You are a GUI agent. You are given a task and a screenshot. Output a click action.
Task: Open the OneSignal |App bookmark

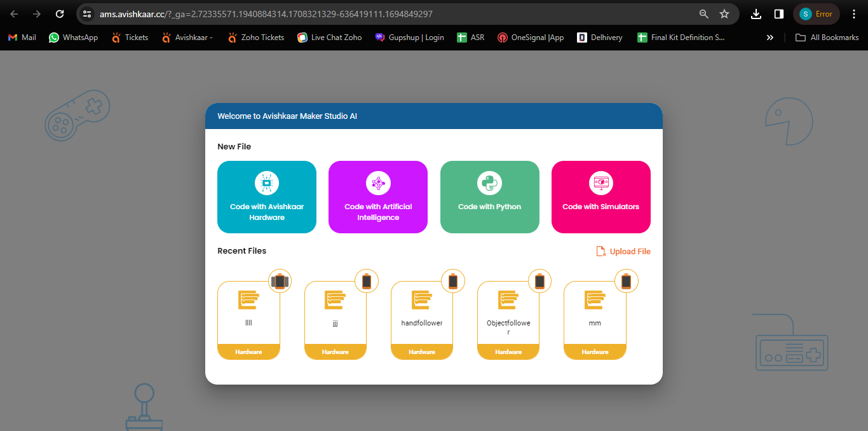point(531,38)
